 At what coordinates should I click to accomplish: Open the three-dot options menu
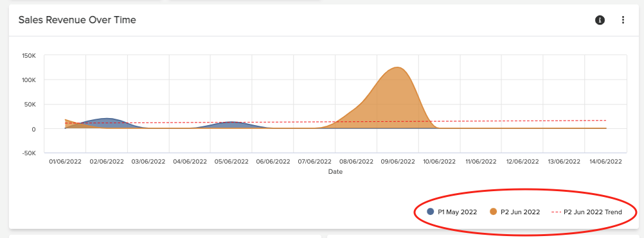pyautogui.click(x=623, y=20)
